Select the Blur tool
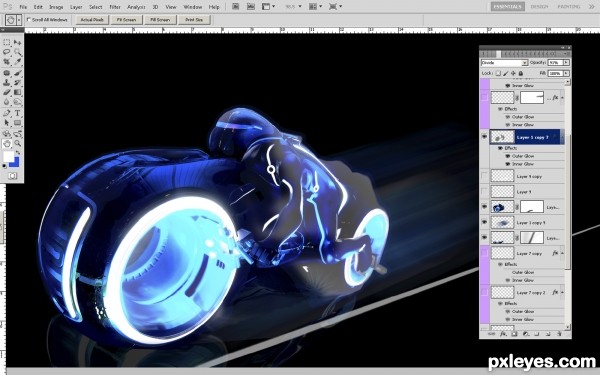This screenshot has height=375, width=600. 7,102
